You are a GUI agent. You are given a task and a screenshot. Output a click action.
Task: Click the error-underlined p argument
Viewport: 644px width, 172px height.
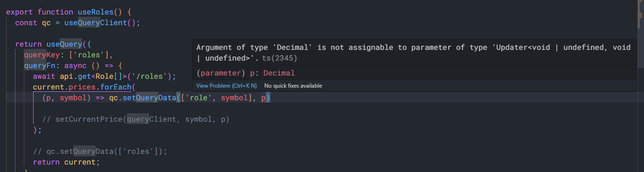(263, 98)
